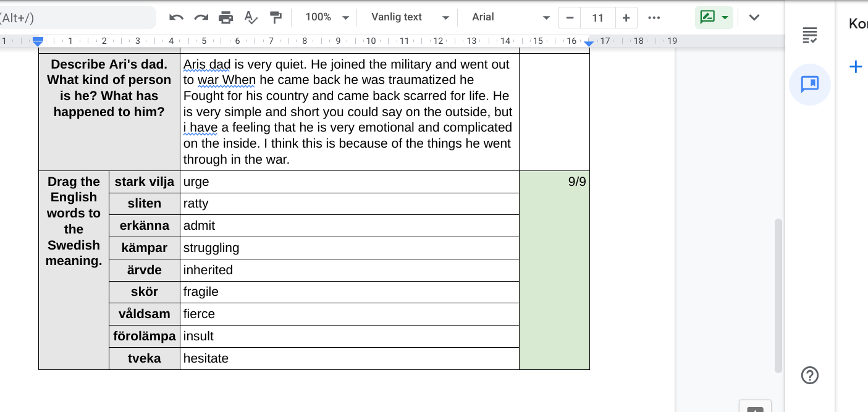
Task: Add a comment using the plus button
Action: [x=856, y=66]
